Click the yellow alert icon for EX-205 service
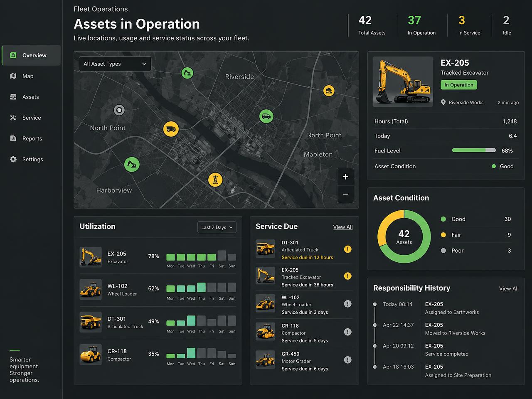 pos(348,276)
